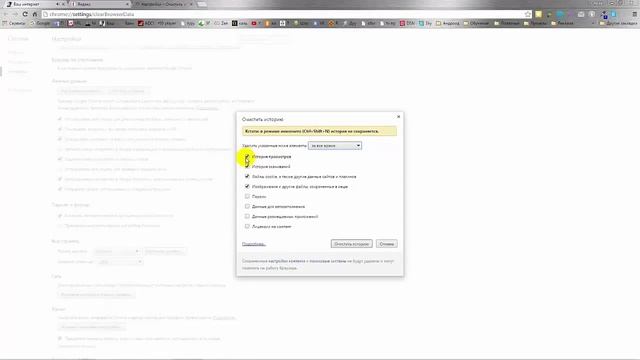
Task: Open the Обучение bookmarks folder
Action: point(476,23)
